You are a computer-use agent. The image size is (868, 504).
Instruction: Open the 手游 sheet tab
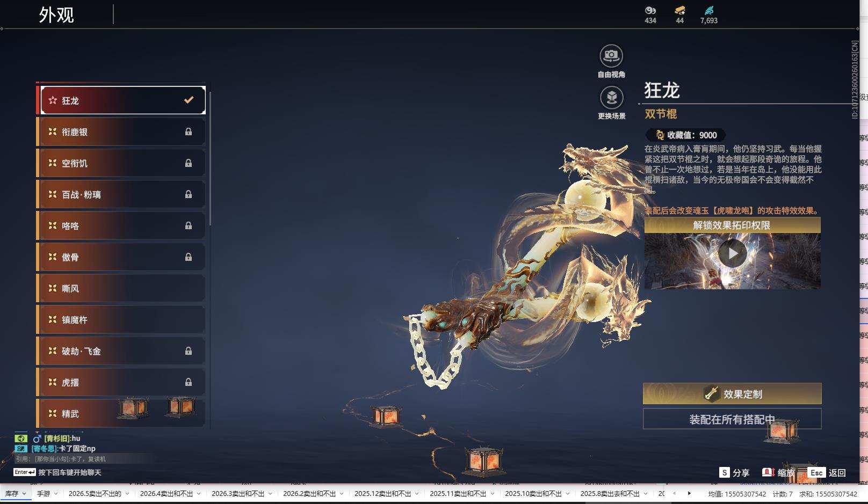(43, 493)
